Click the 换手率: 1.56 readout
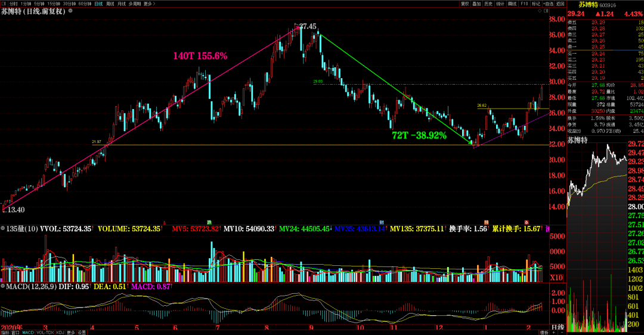 [x=468, y=229]
